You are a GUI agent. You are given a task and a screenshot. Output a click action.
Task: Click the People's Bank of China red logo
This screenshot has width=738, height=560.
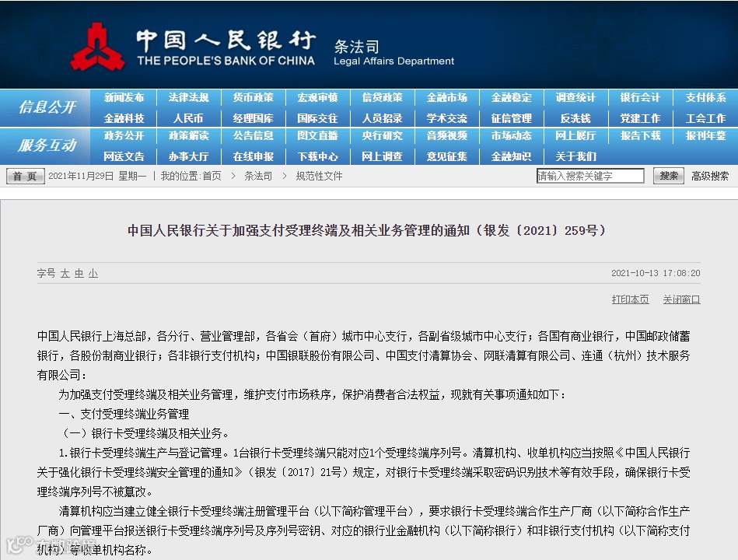[97, 47]
